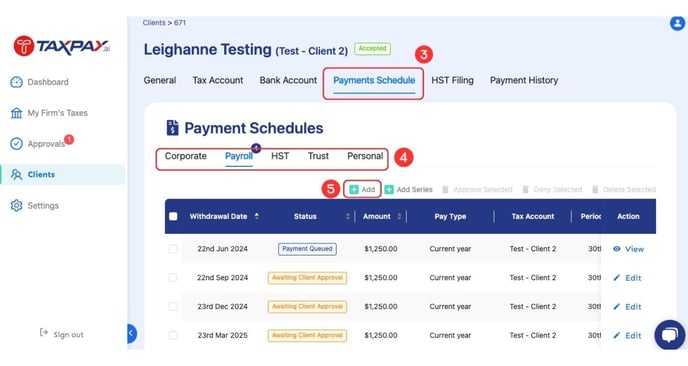Click the Tax Account column header
This screenshot has height=366, width=688.
click(x=533, y=216)
